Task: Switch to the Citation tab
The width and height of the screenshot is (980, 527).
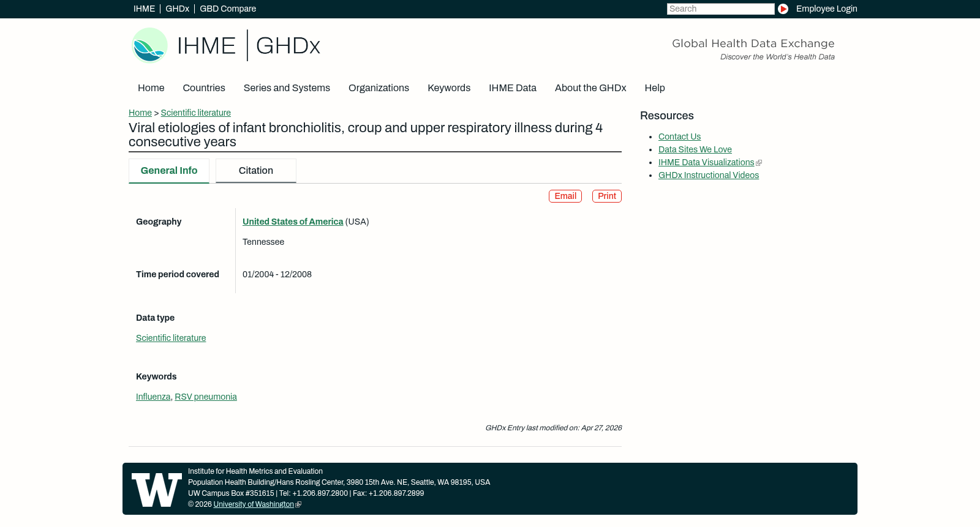Action: coord(256,171)
